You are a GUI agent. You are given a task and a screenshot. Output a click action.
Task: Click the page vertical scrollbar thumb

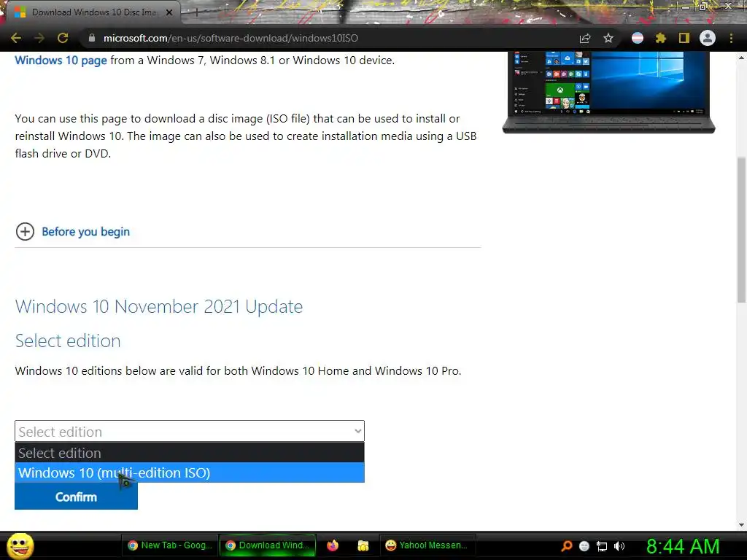741,229
